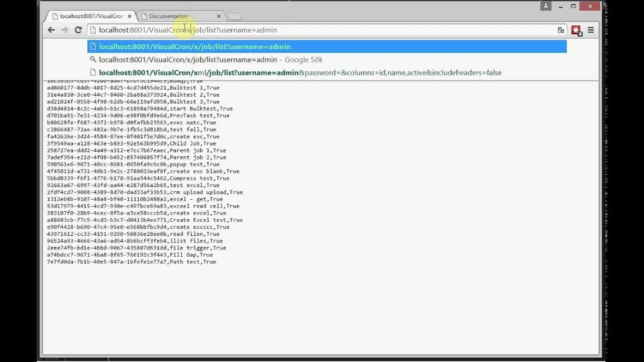The width and height of the screenshot is (644, 362).
Task: Click the row 'create excel,True'
Action: coord(136,213)
